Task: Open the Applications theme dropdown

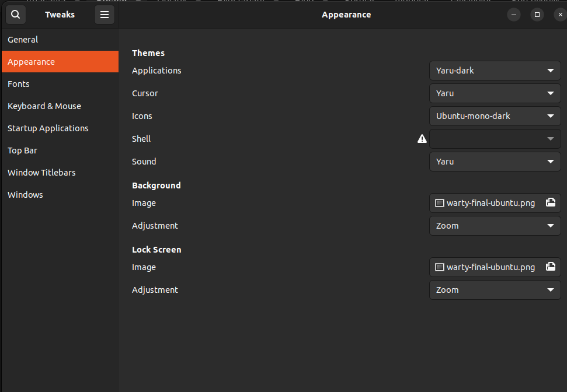Action: (495, 71)
